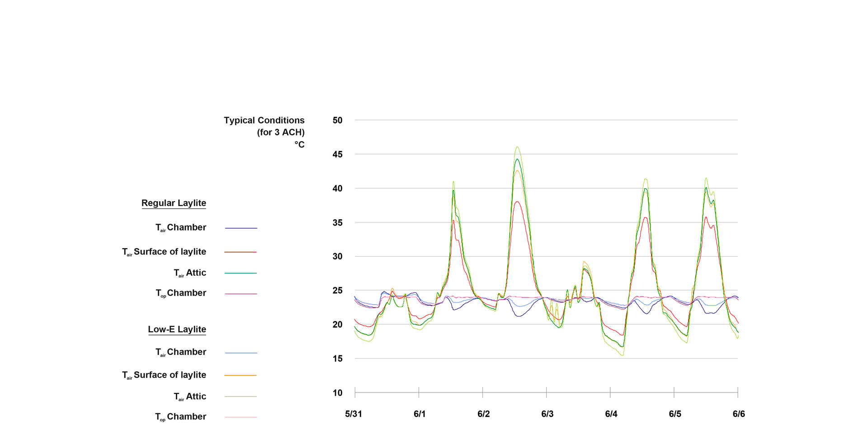The height and width of the screenshot is (439, 868).
Task: Click the dark green Regular Laylite Attic legend line
Action: 241,273
